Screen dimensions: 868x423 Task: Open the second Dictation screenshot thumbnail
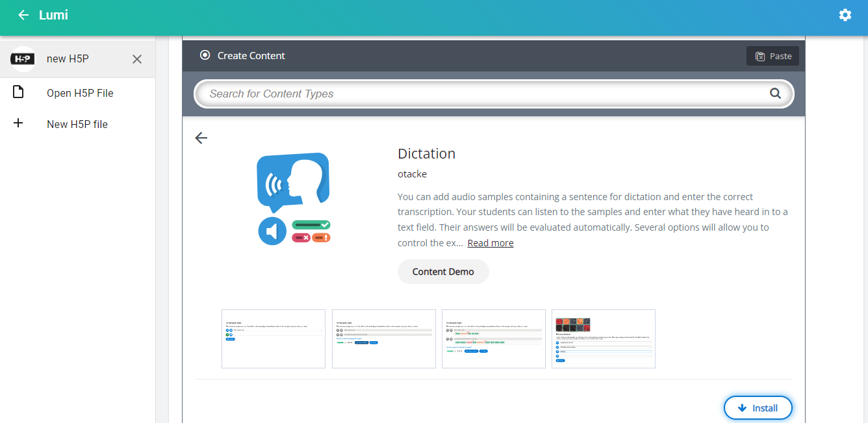tap(383, 339)
